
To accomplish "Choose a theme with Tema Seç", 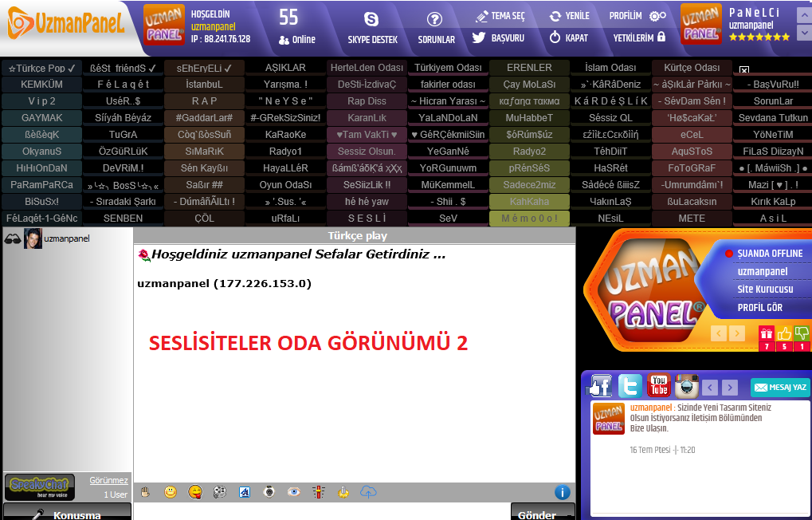I will pos(500,16).
